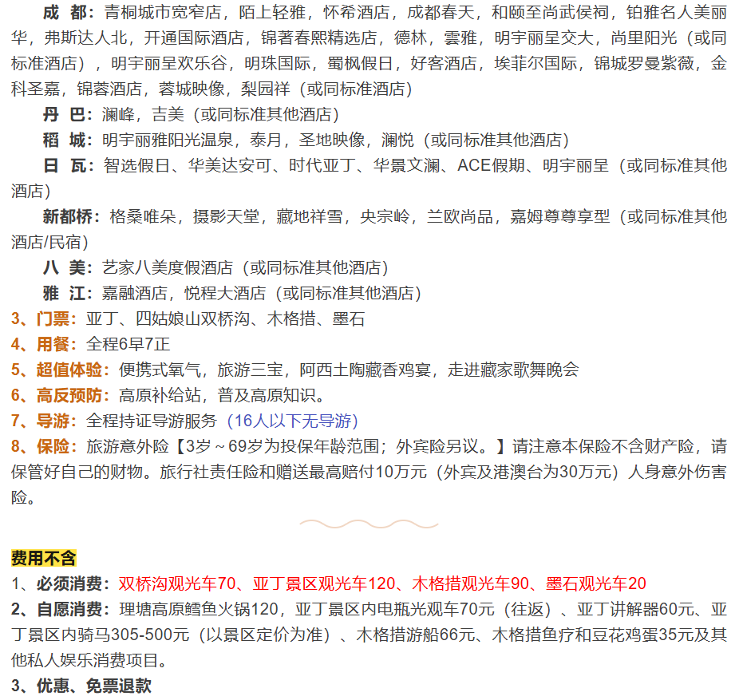Click the text '阿西土陶藏香鸡宴'
The image size is (739, 700).
coord(366,370)
